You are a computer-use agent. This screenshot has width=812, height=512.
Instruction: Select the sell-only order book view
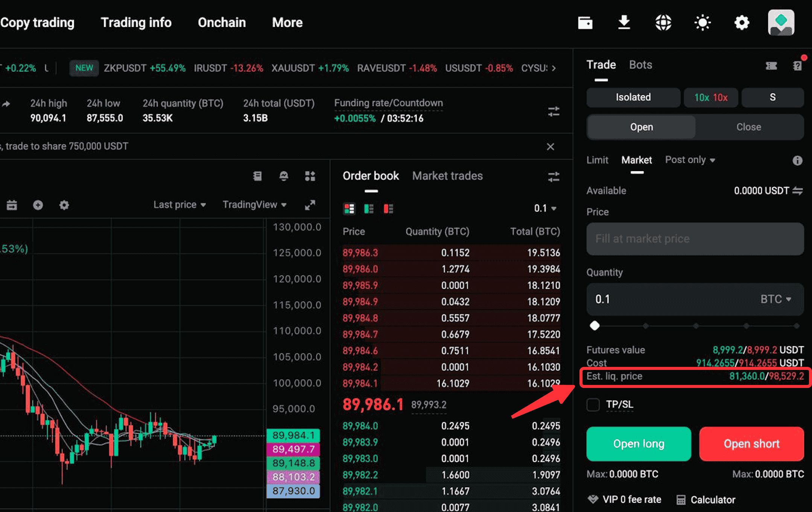[388, 209]
